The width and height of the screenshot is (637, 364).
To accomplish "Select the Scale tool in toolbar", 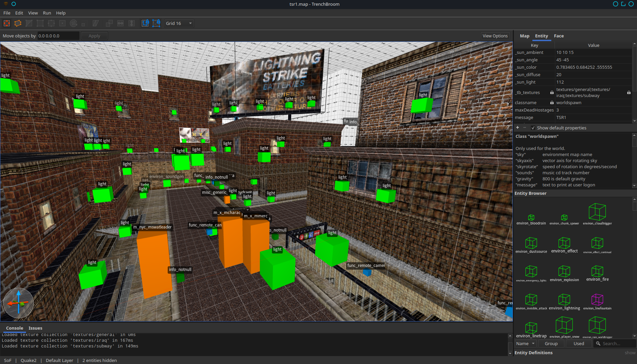I will (x=83, y=23).
